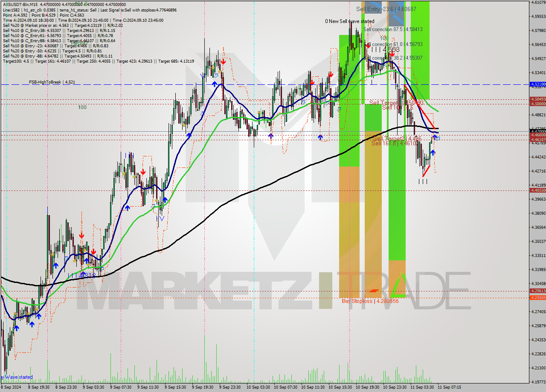
Task: Click the large '4.563' price label
Action: click(391, 49)
